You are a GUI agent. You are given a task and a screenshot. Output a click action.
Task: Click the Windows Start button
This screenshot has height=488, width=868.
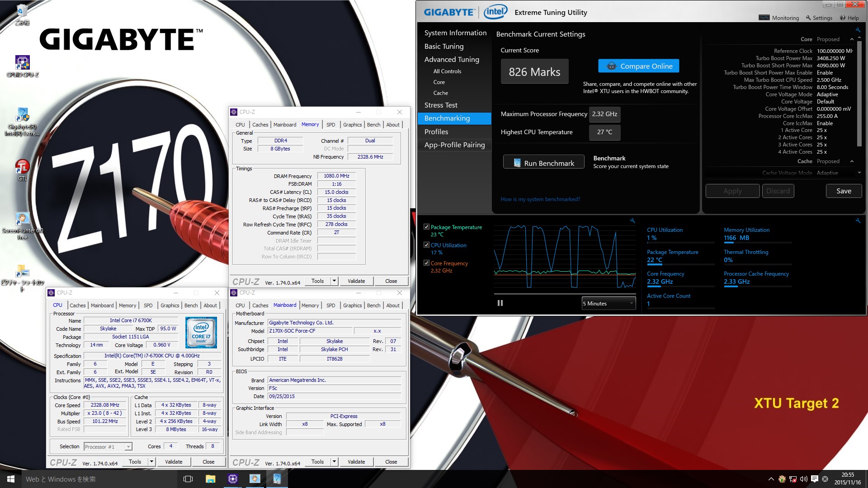11,479
